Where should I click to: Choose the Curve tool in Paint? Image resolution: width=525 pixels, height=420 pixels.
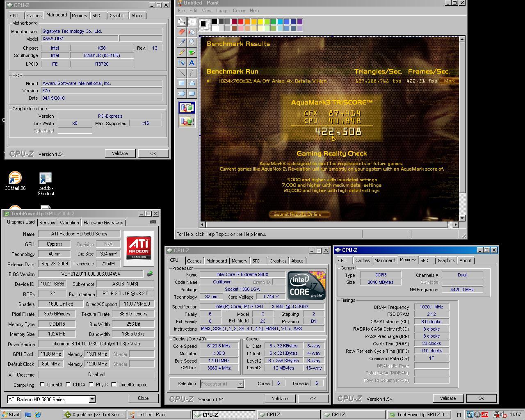(192, 73)
